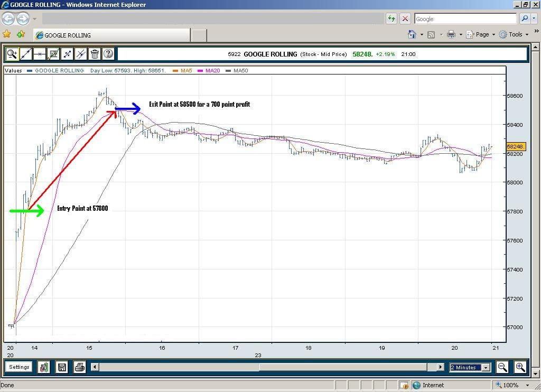Click the red Stop loading icon

(405, 18)
